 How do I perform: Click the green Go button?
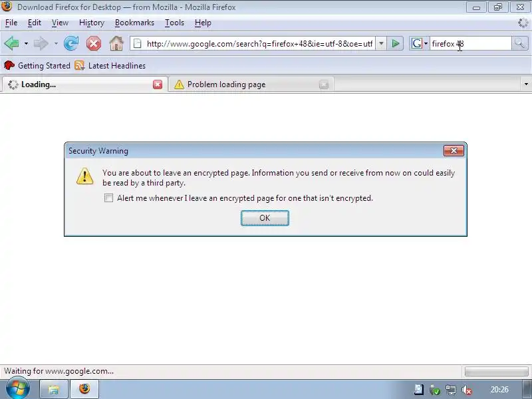click(395, 43)
